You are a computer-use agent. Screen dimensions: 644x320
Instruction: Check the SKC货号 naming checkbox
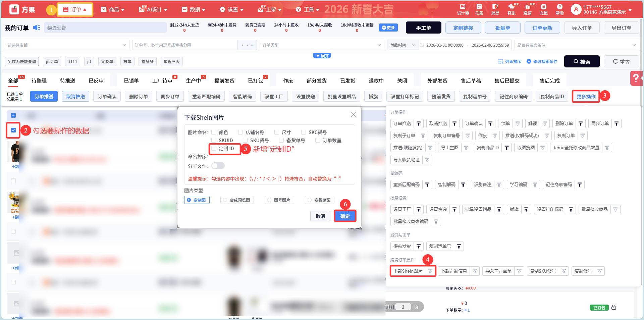coord(304,132)
